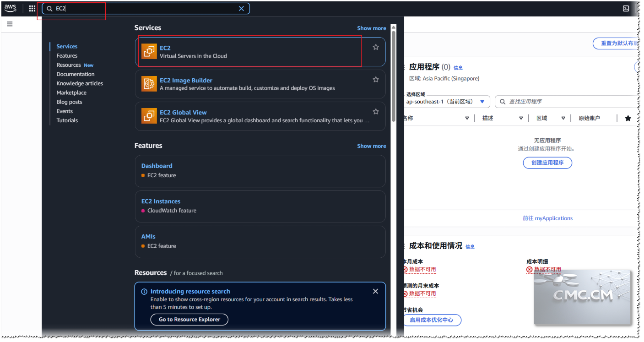
Task: Open the services grid menu icon
Action: point(32,9)
